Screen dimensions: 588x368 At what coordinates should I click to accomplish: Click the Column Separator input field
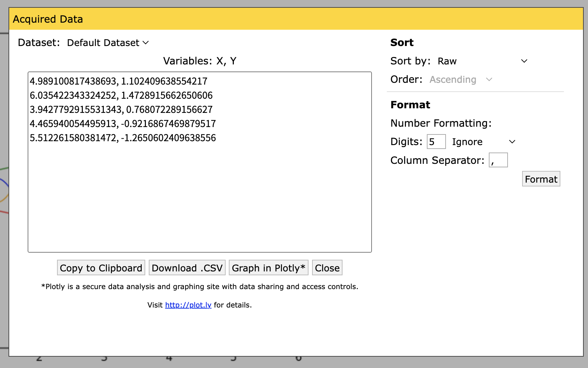point(498,160)
